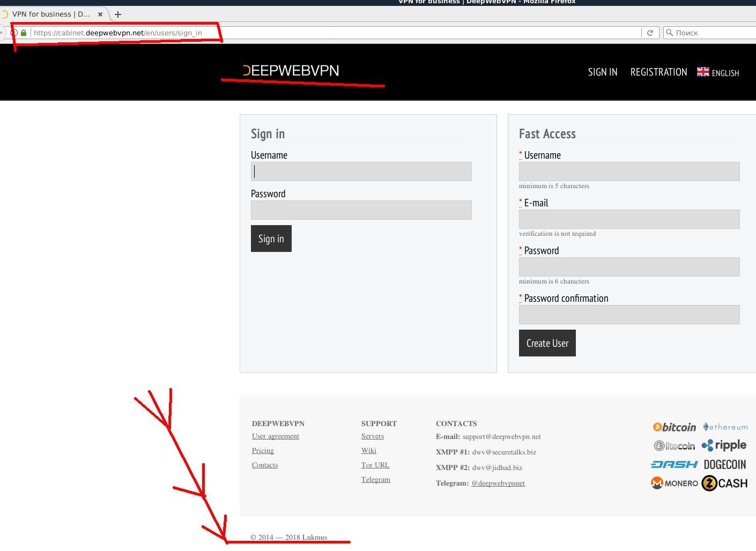The height and width of the screenshot is (551, 756).
Task: Click the ethereum logo
Action: coord(725,427)
